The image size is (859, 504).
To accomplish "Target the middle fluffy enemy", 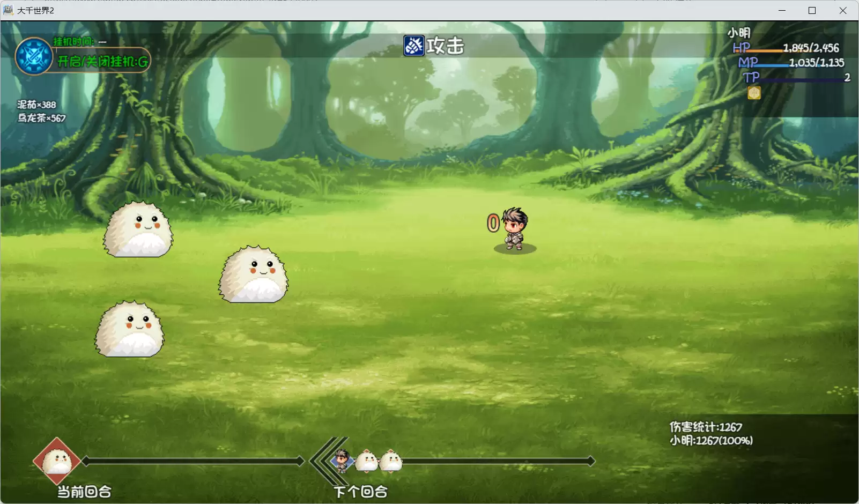I will tap(253, 275).
